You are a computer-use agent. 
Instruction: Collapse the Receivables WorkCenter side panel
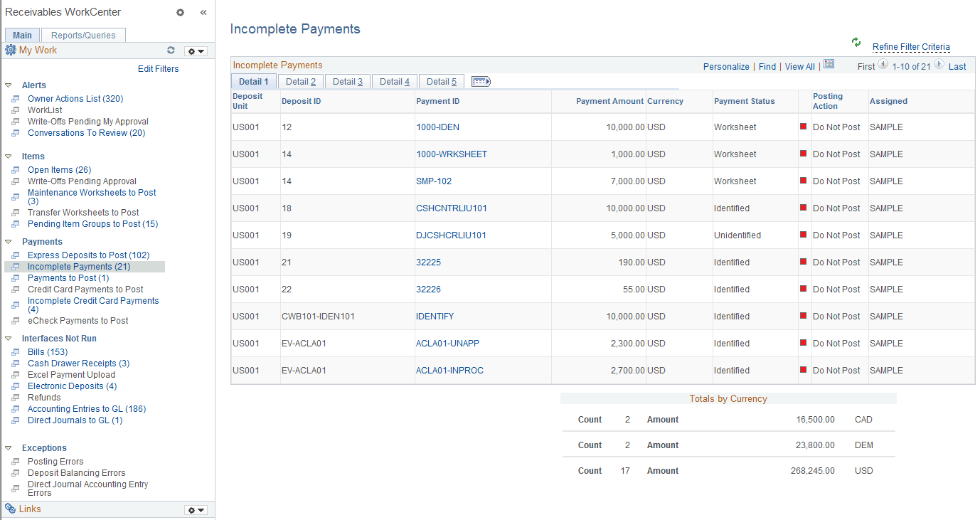pos(203,12)
